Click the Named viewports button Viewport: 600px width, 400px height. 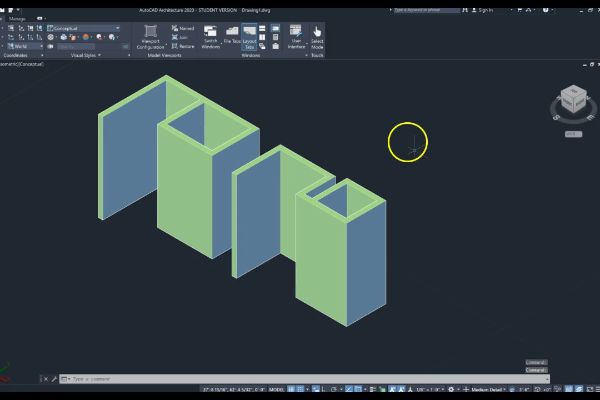coord(184,28)
